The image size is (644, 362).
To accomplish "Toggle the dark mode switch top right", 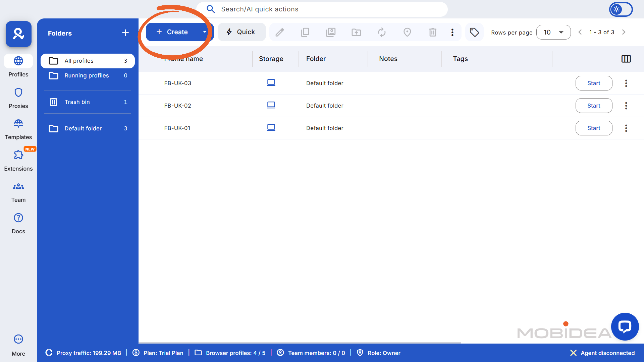I will [621, 9].
